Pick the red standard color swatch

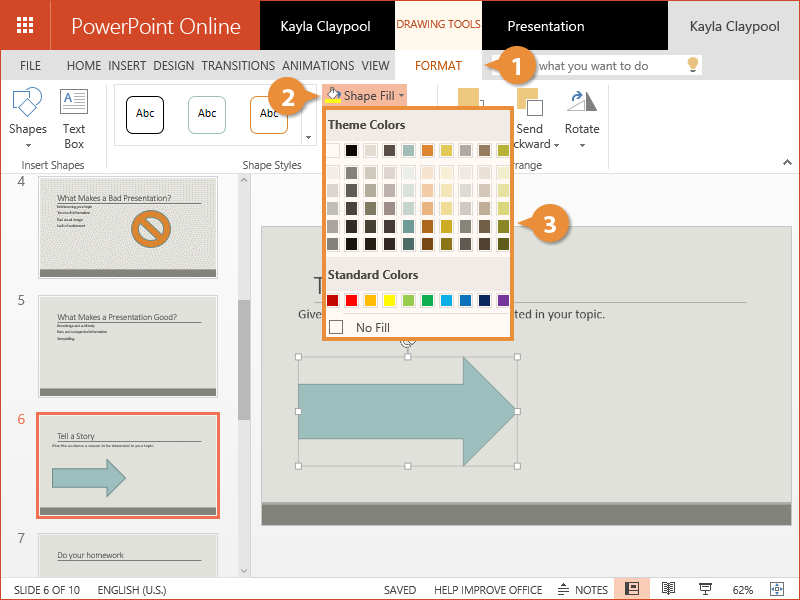point(351,300)
